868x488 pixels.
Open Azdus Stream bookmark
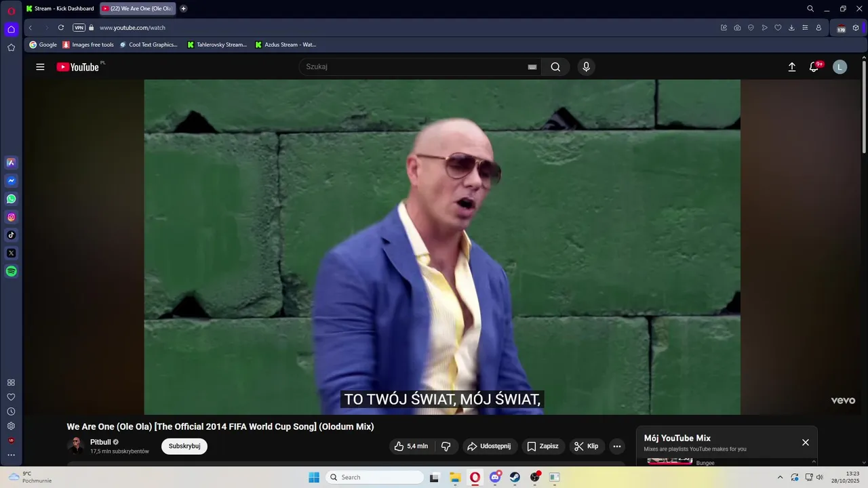(x=285, y=45)
